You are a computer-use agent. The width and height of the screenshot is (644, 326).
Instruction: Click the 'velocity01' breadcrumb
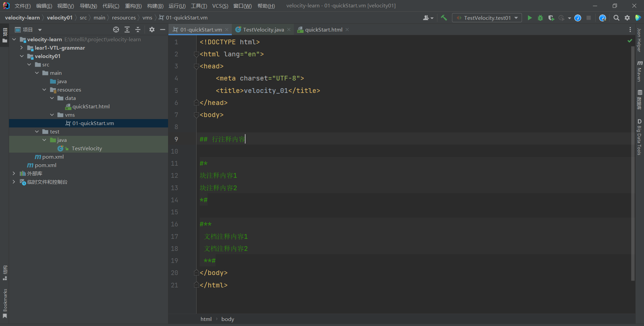pos(60,18)
